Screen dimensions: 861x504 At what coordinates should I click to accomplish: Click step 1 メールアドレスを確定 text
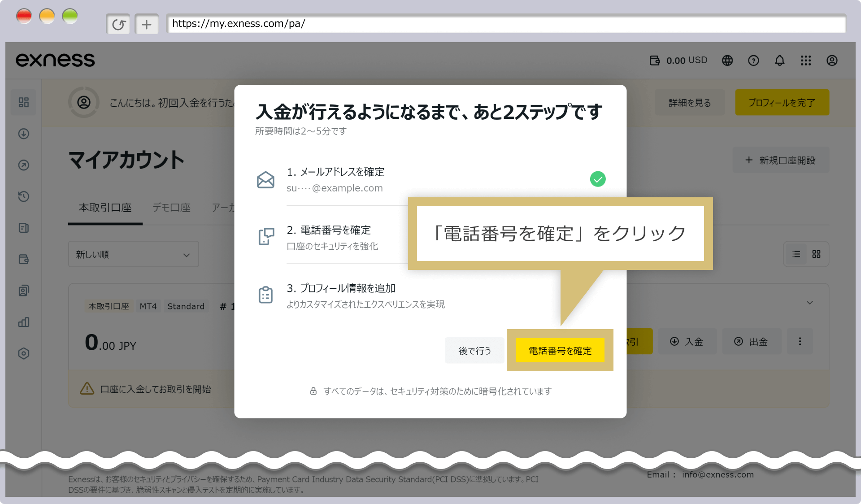coord(335,172)
